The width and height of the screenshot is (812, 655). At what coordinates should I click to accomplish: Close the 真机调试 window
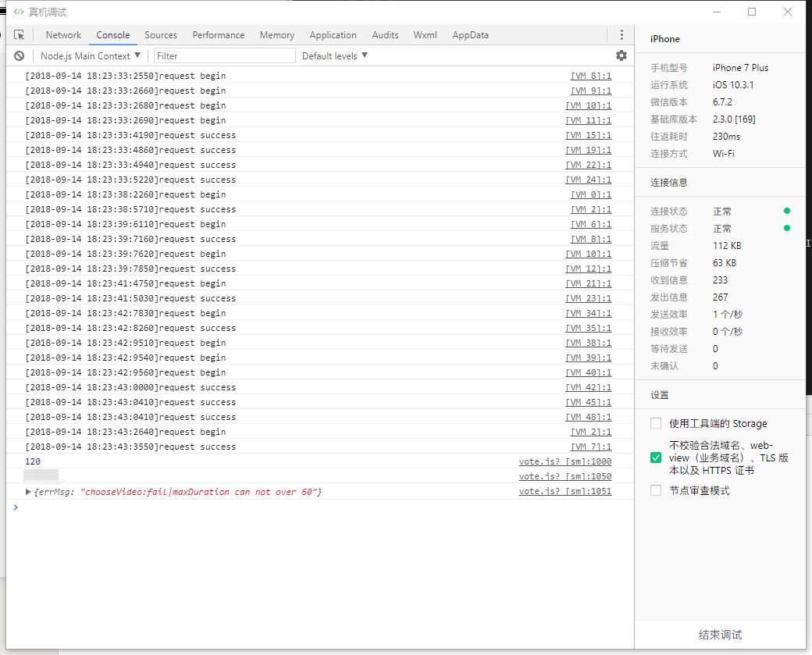coord(788,12)
